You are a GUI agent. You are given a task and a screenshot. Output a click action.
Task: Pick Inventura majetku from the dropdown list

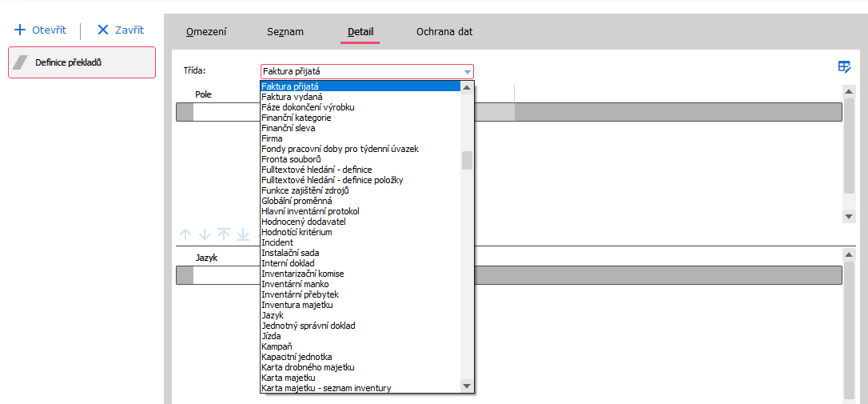[x=297, y=305]
